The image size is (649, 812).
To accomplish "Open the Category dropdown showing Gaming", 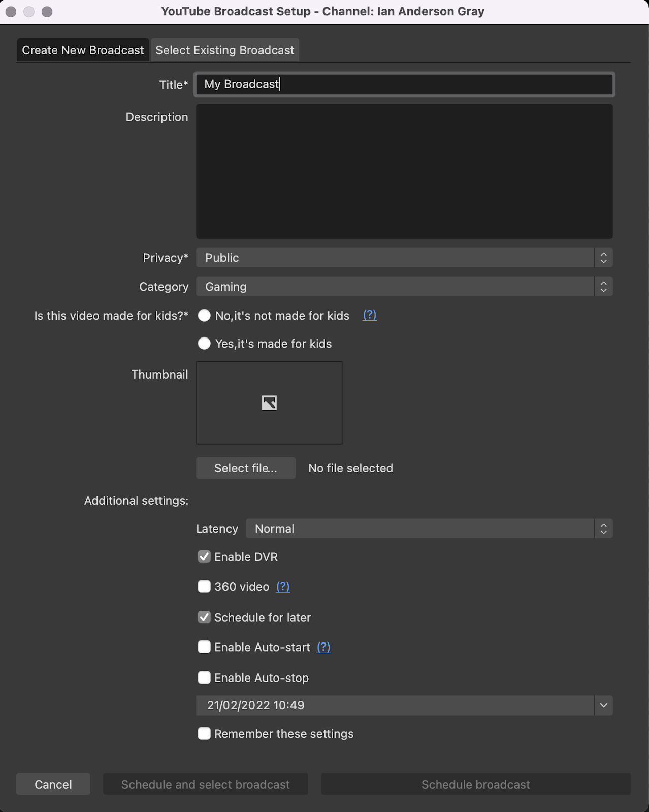I will [x=404, y=287].
